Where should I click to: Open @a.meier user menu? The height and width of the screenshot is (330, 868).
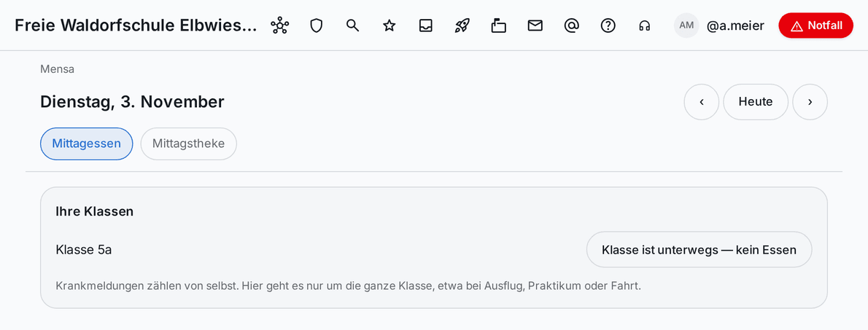click(735, 25)
